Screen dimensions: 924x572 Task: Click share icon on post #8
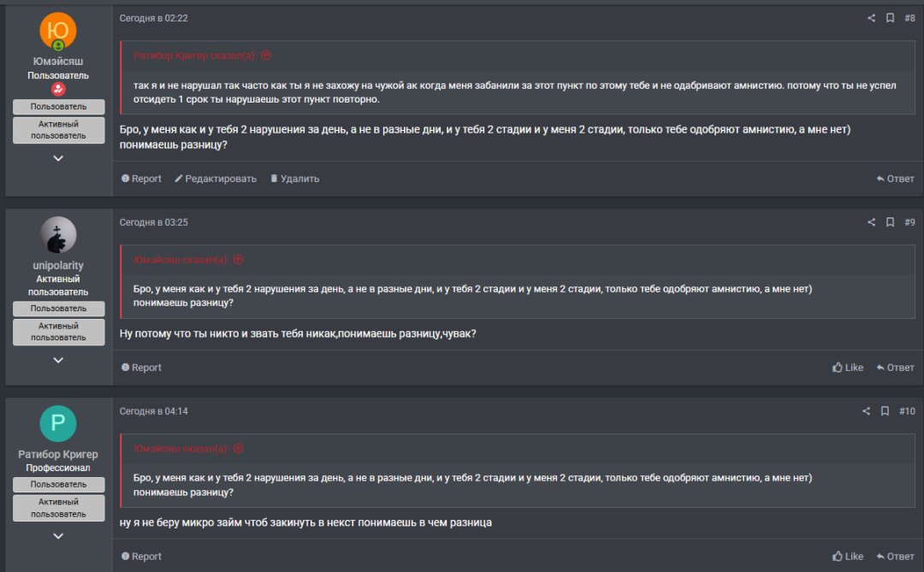(872, 18)
